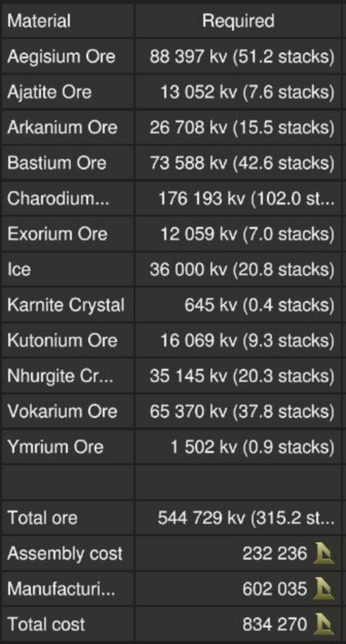Click the Total ore summary row
The height and width of the screenshot is (644, 346).
coord(171,518)
